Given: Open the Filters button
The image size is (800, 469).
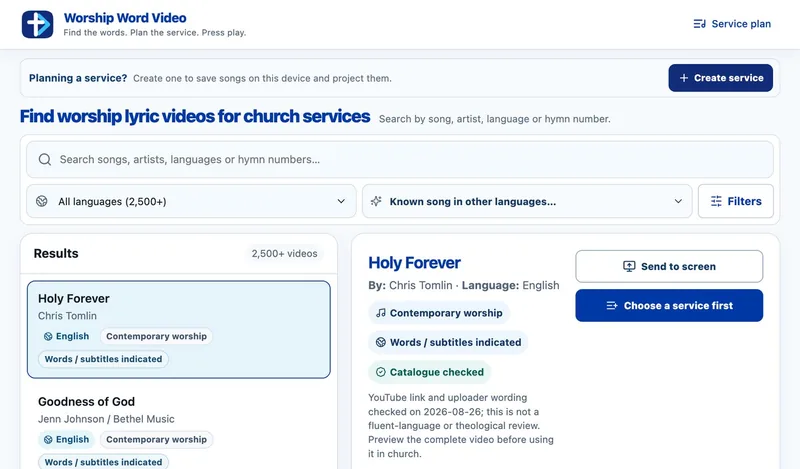Looking at the screenshot, I should point(736,201).
